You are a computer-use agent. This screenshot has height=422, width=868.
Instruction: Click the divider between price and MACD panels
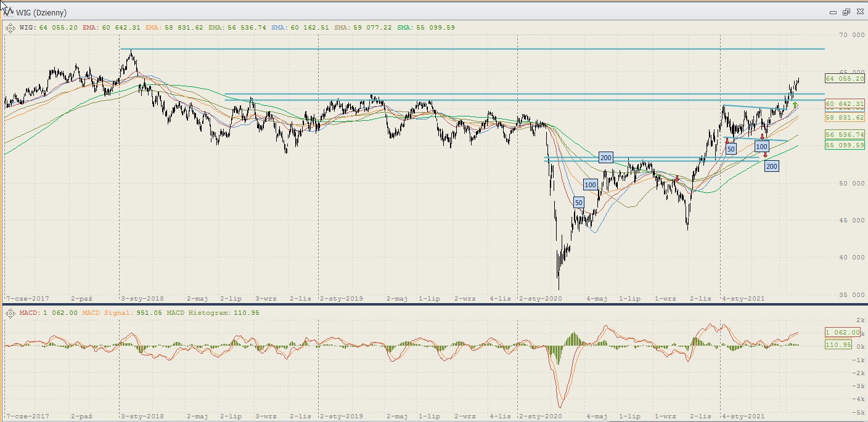[432, 304]
